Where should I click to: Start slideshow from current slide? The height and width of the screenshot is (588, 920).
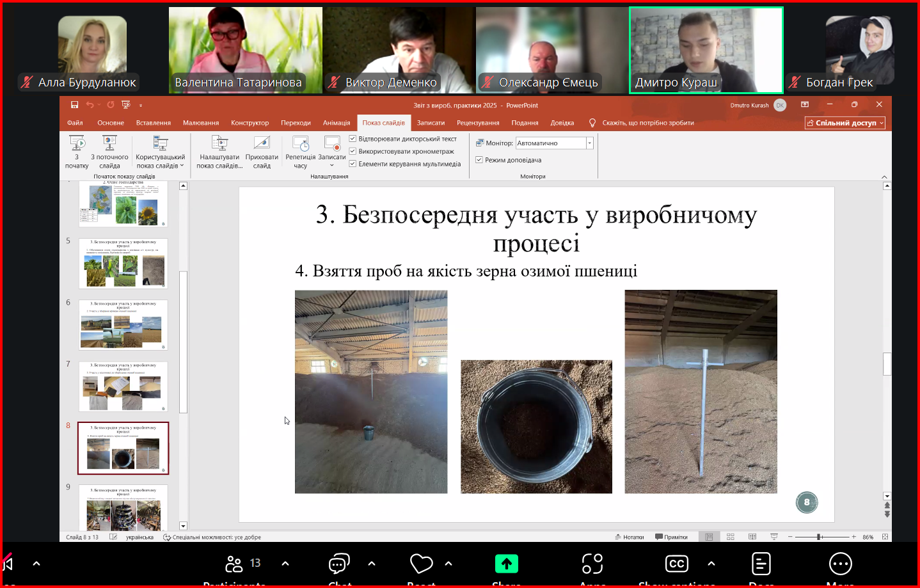point(109,151)
